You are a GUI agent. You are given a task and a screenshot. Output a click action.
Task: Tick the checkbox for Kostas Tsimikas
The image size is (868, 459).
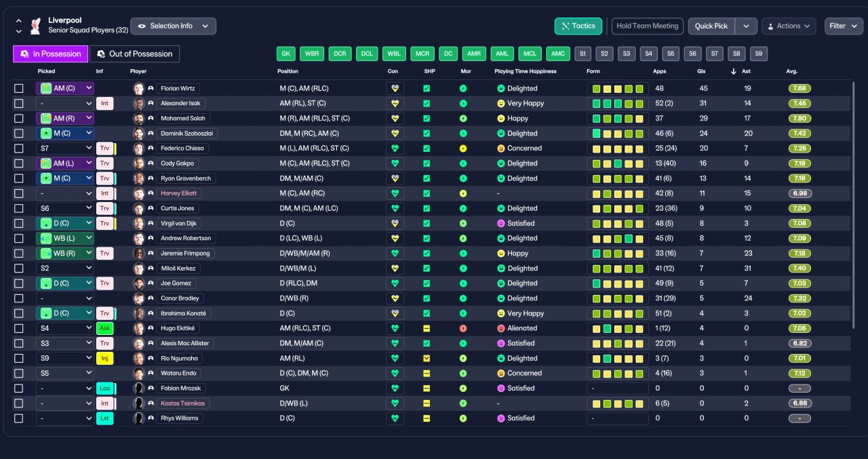(x=19, y=403)
